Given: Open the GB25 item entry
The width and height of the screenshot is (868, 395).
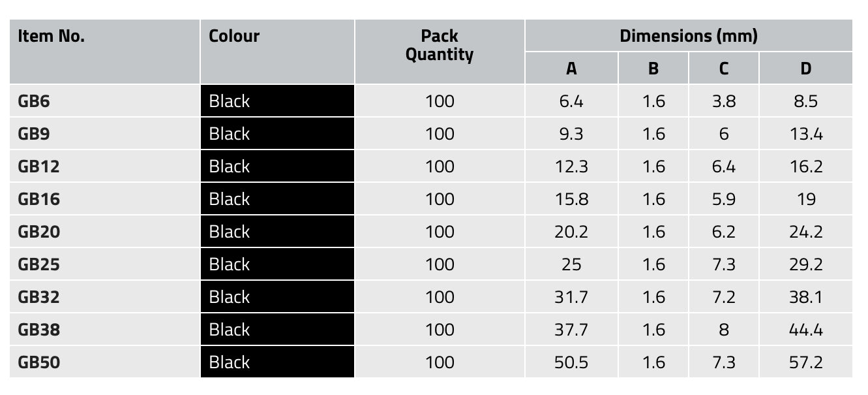Looking at the screenshot, I should tap(38, 264).
